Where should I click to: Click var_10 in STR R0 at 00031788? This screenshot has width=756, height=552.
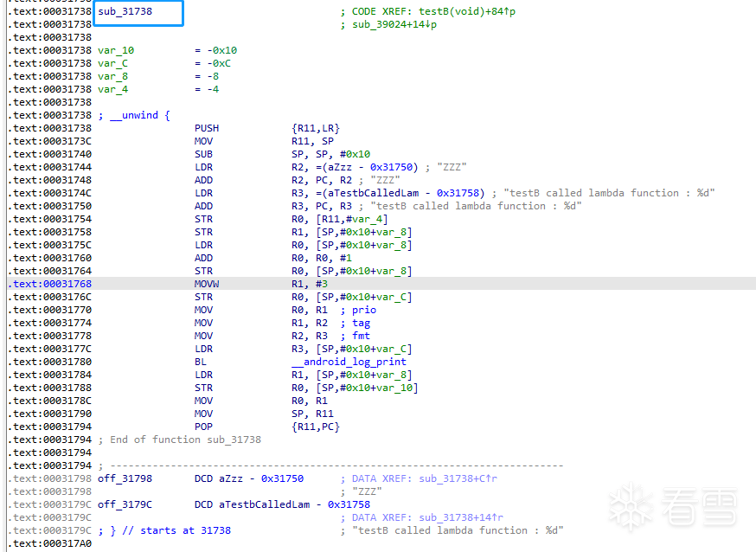(x=394, y=388)
